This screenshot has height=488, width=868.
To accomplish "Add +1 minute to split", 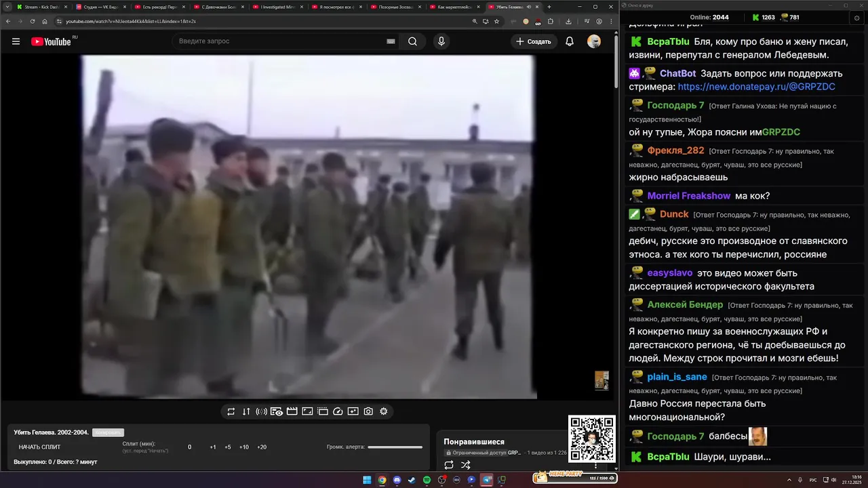I will (213, 447).
